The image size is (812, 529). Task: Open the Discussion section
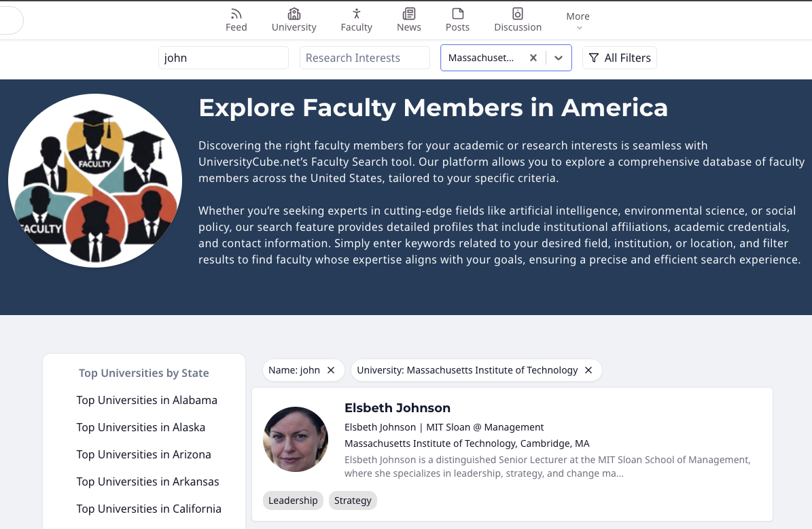click(x=517, y=20)
